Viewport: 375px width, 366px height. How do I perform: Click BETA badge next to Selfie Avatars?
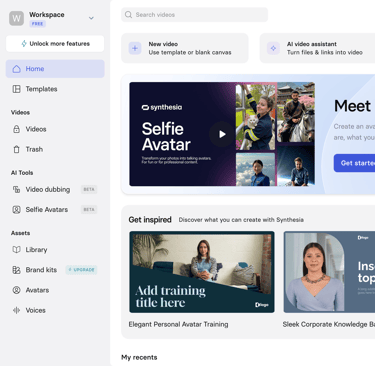[89, 209]
